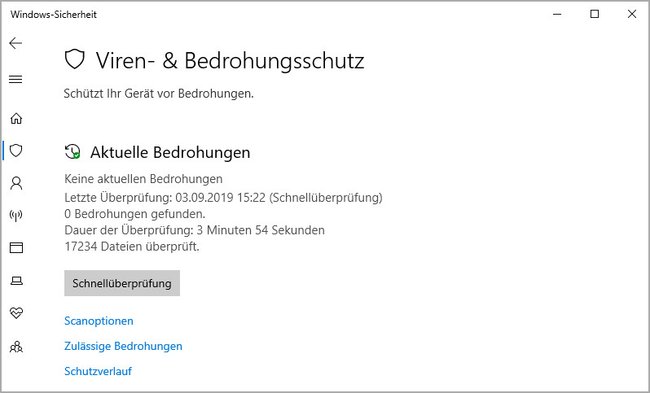Click 'Dauer der Überprüfung: 3 Minuten 54 Sekunden'
The height and width of the screenshot is (393, 650).
(x=194, y=230)
